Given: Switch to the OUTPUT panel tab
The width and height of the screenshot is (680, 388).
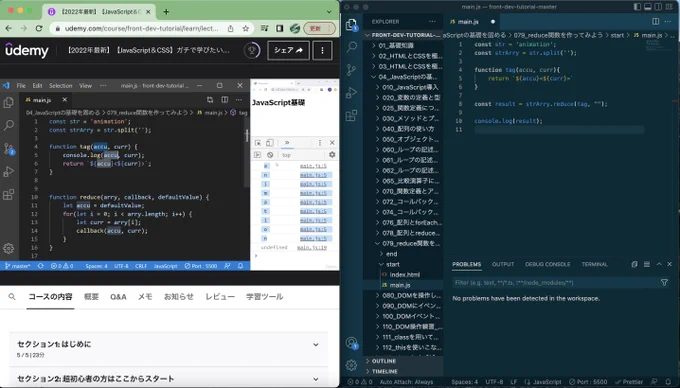Looking at the screenshot, I should point(503,264).
